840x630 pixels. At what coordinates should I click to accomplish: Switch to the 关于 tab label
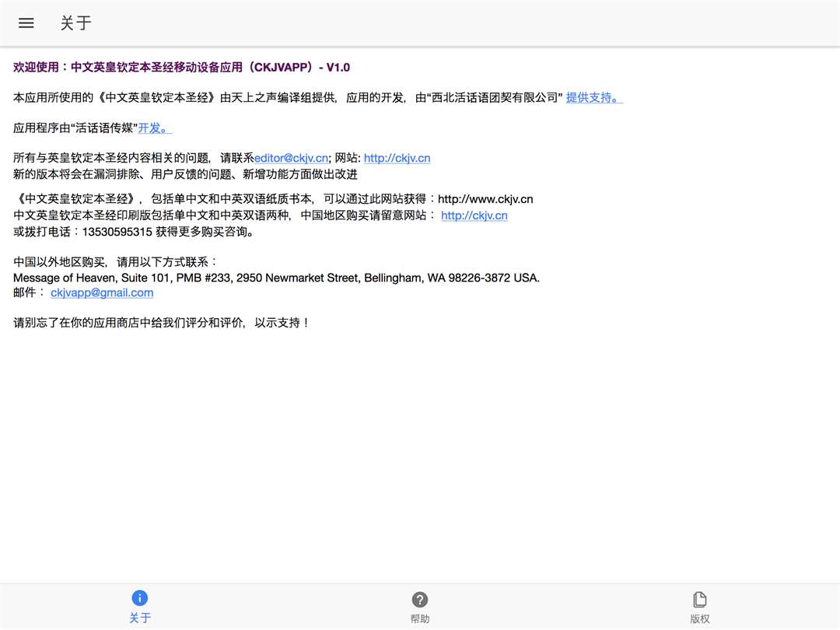140,618
